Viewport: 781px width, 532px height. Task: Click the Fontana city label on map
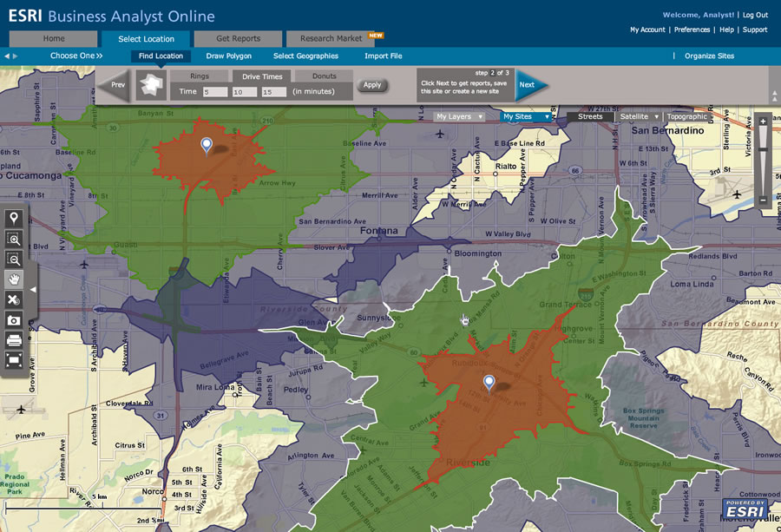(x=379, y=231)
